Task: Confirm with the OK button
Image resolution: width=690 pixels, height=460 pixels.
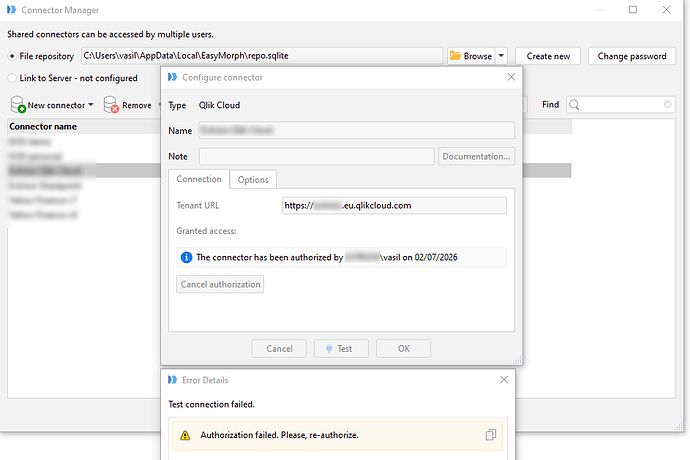Action: click(404, 349)
